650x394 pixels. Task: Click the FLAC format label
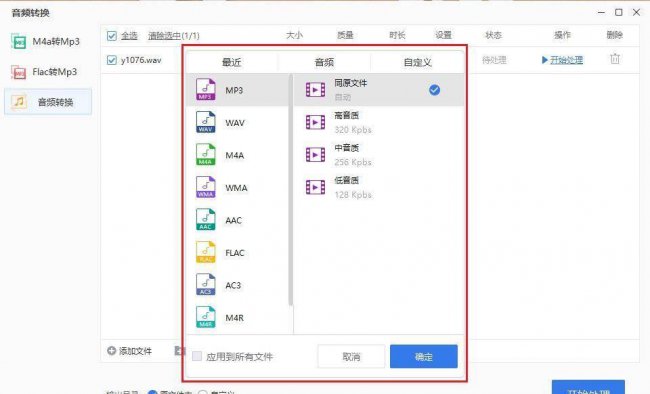pos(235,253)
